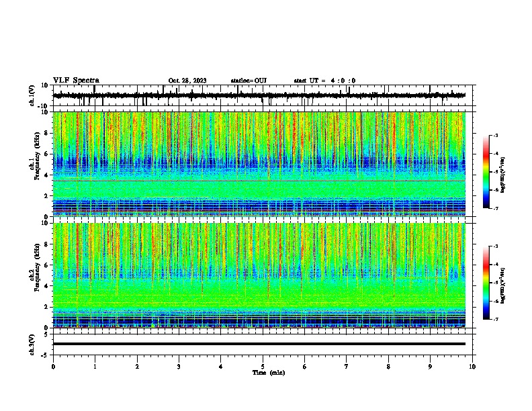Click the "-3" label on ch.2 color bar
The image size is (532, 411).
tap(495, 246)
